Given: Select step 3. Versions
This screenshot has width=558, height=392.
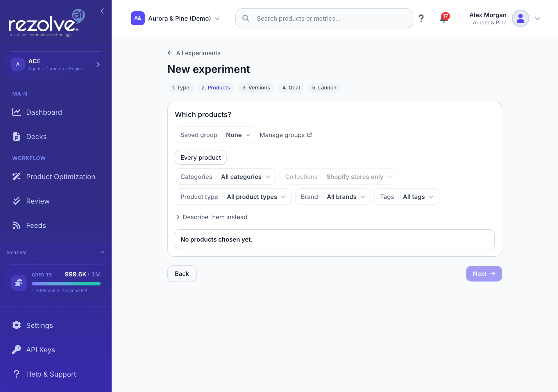Looking at the screenshot, I should click(256, 88).
